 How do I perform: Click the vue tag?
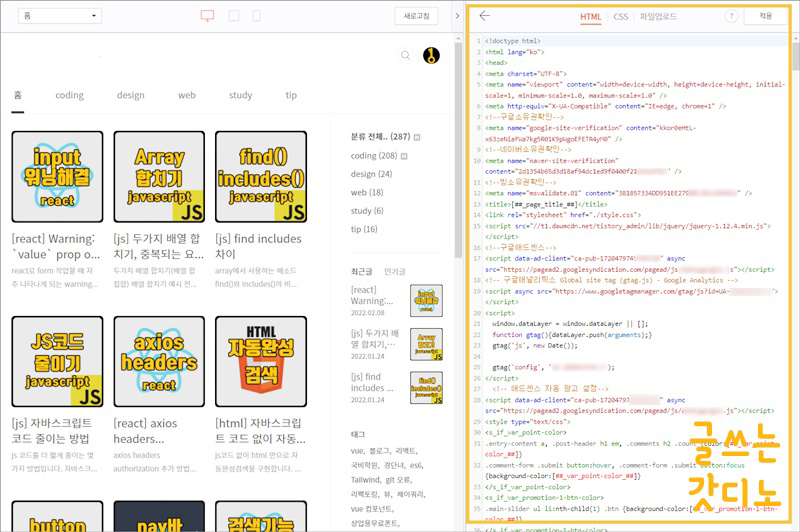358,451
